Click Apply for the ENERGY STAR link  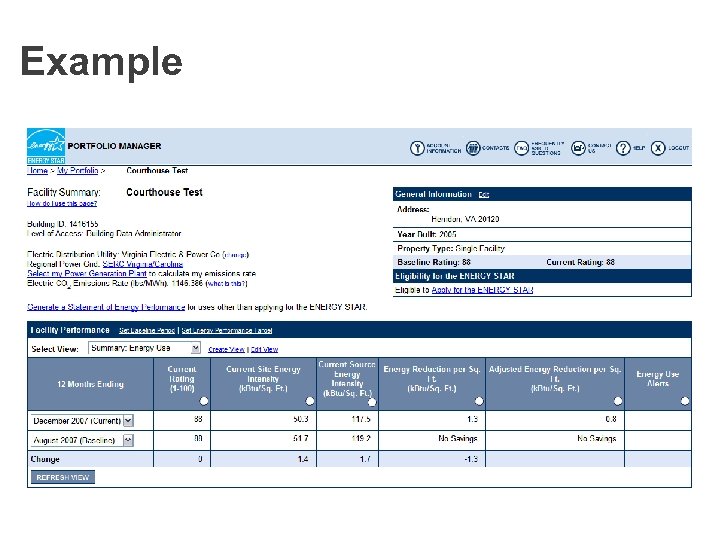point(482,290)
